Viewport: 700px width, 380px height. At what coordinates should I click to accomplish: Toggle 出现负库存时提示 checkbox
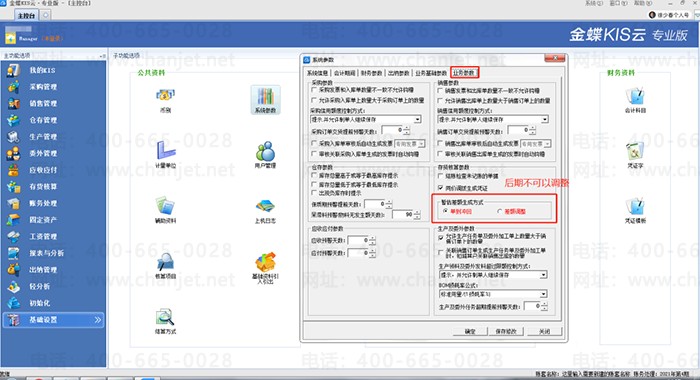pos(314,193)
